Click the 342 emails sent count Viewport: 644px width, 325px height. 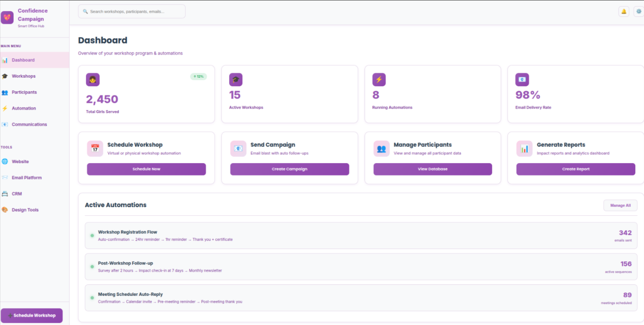[x=625, y=233]
